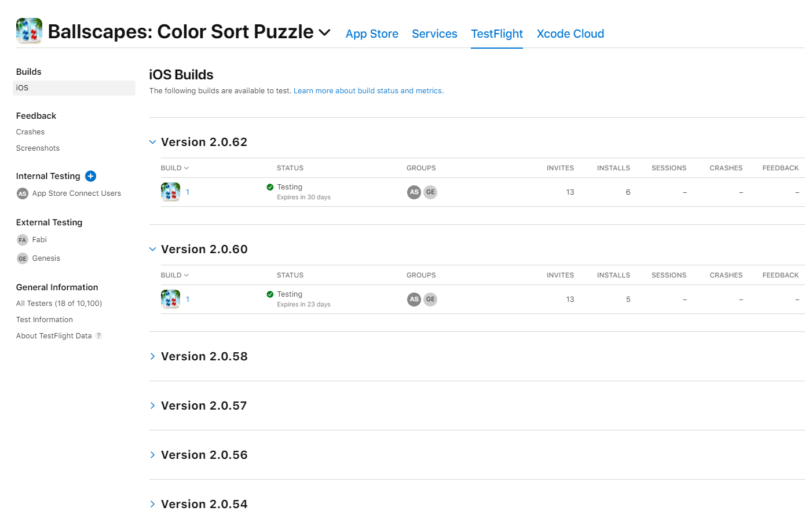The image size is (812, 522).
Task: Click the GE group badge next to AS badge
Action: [430, 192]
